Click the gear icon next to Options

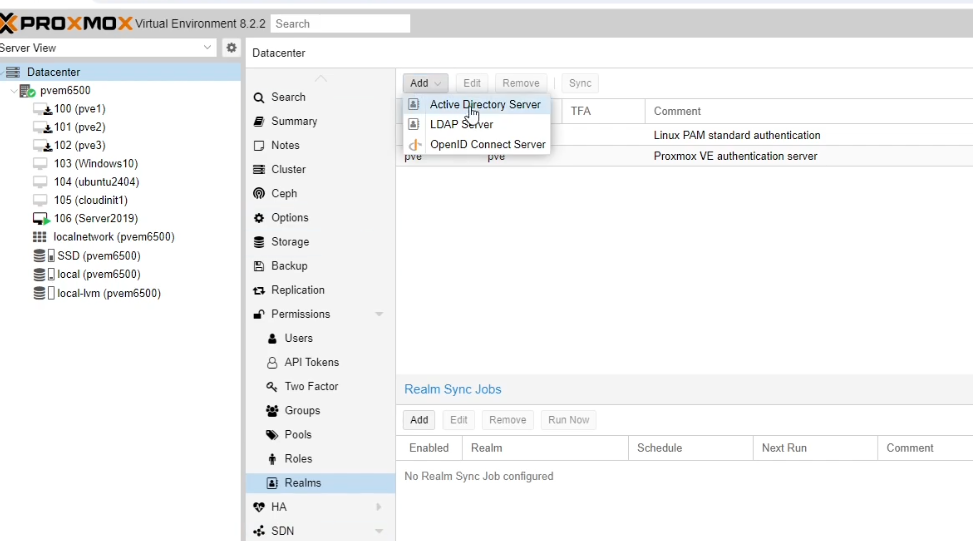259,218
